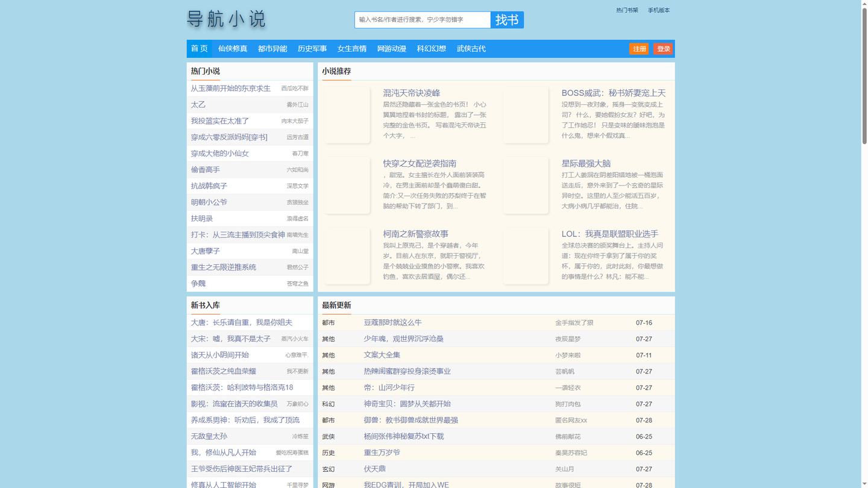Image resolution: width=868 pixels, height=488 pixels.
Task: Open latest update 文案大全集
Action: pyautogui.click(x=382, y=355)
